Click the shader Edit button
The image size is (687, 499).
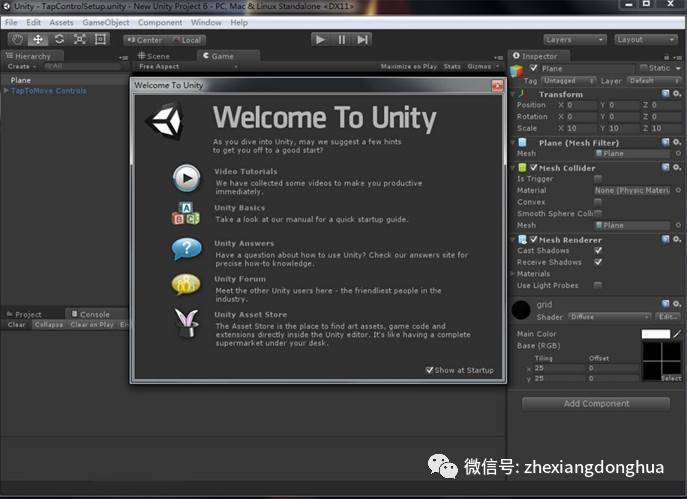[668, 317]
